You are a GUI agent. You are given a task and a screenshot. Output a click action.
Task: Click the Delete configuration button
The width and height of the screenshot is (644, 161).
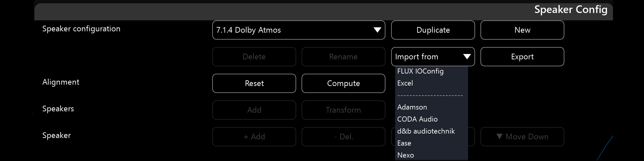pos(254,57)
